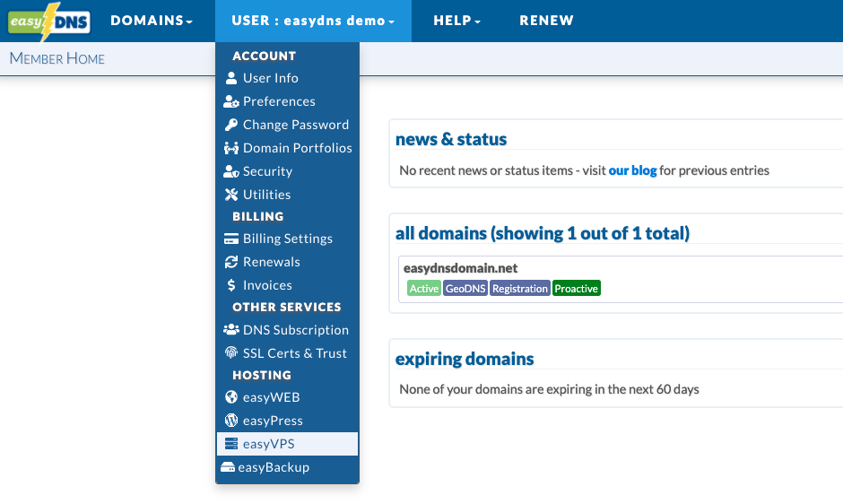Follow the 'our blog' link
Image resolution: width=843 pixels, height=504 pixels.
[632, 170]
